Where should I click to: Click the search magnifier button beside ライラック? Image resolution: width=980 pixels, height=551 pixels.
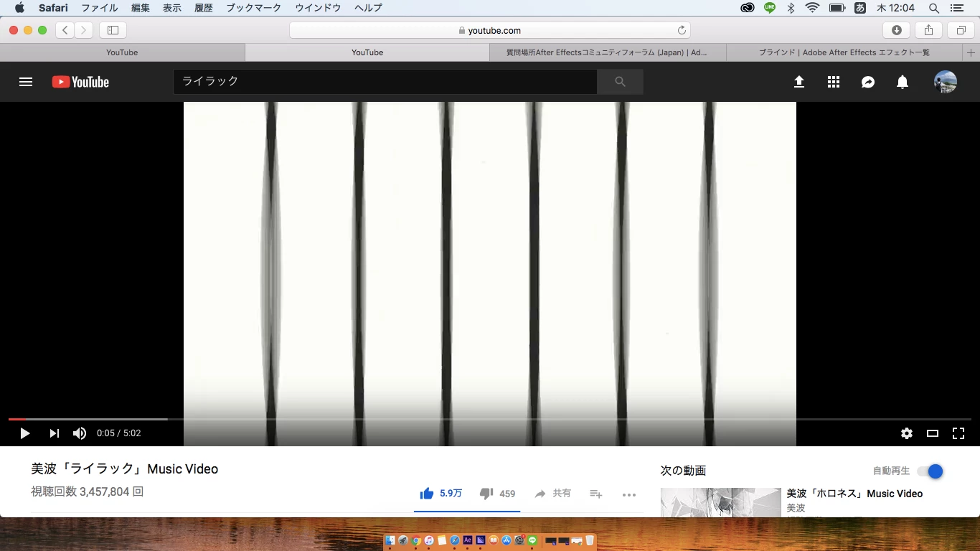pyautogui.click(x=620, y=82)
